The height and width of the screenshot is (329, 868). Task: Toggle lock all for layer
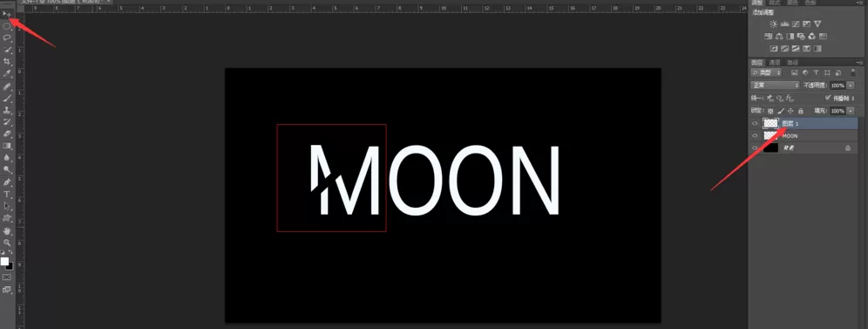click(x=801, y=112)
